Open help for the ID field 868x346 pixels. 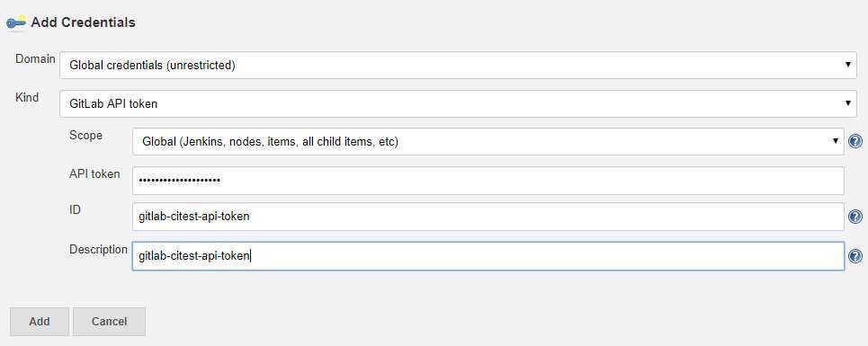855,217
